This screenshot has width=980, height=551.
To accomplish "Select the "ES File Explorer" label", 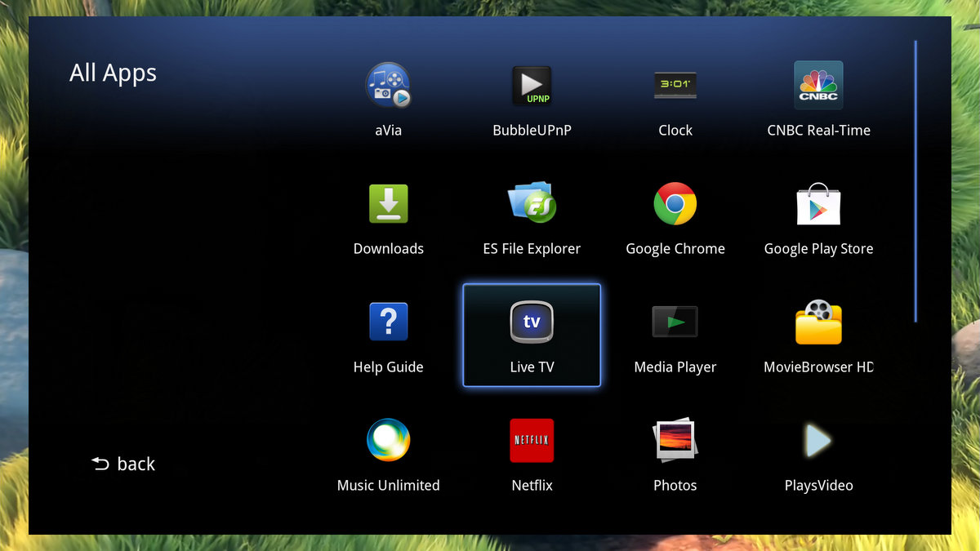I will click(x=532, y=248).
